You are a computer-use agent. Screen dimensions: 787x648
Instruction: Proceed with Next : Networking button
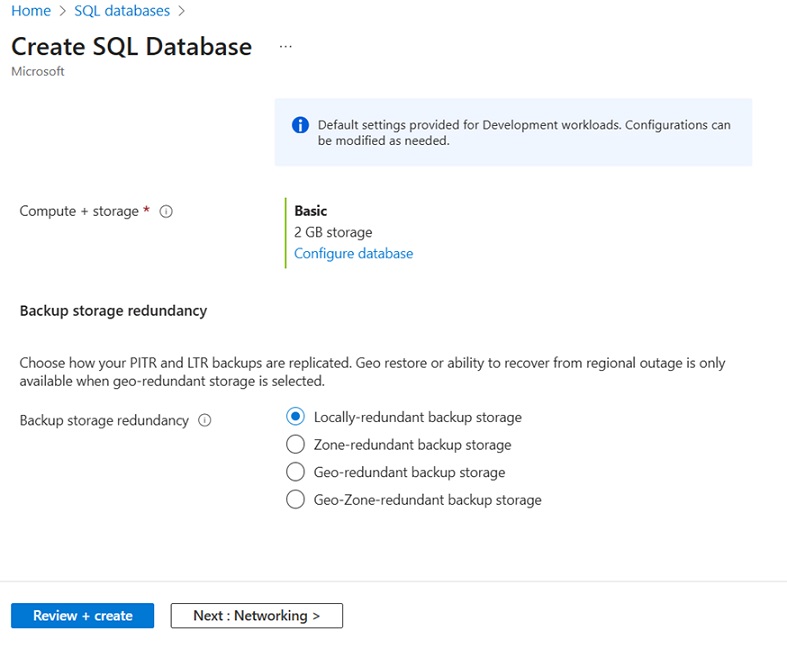tap(256, 615)
